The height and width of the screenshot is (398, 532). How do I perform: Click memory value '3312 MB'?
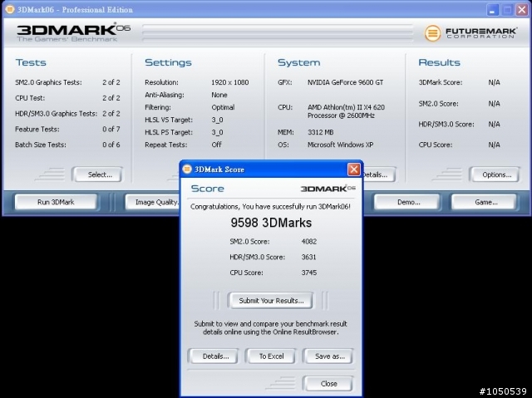[321, 132]
